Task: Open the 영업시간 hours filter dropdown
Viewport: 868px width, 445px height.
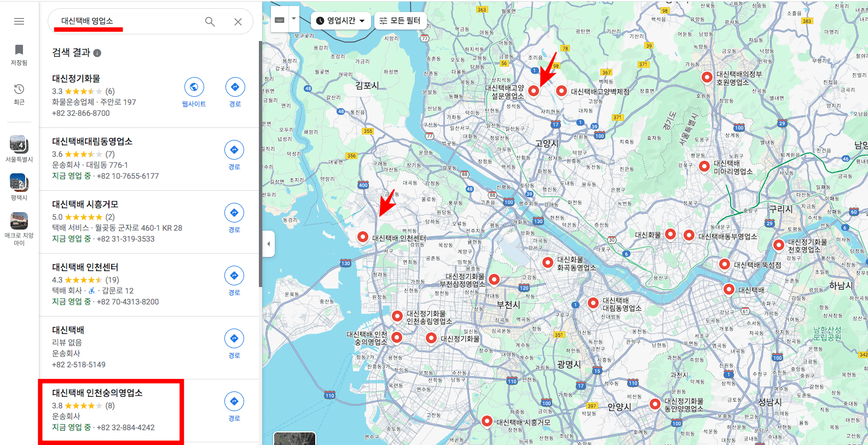Action: 340,21
